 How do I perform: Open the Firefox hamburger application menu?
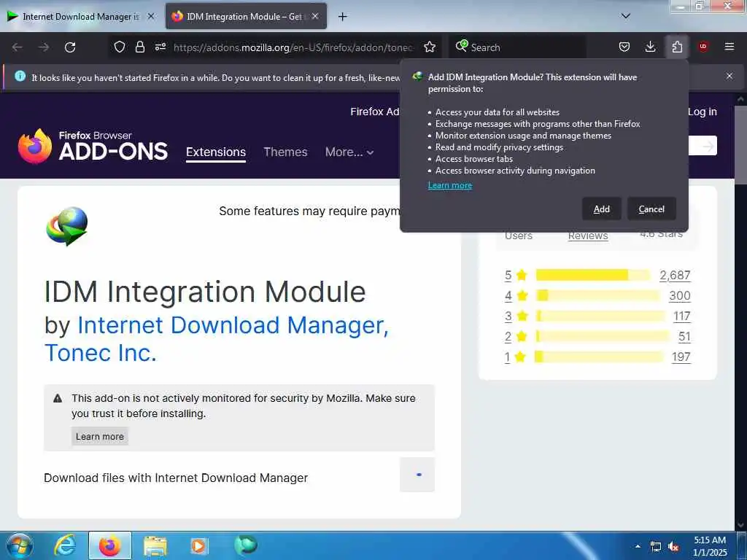729,47
